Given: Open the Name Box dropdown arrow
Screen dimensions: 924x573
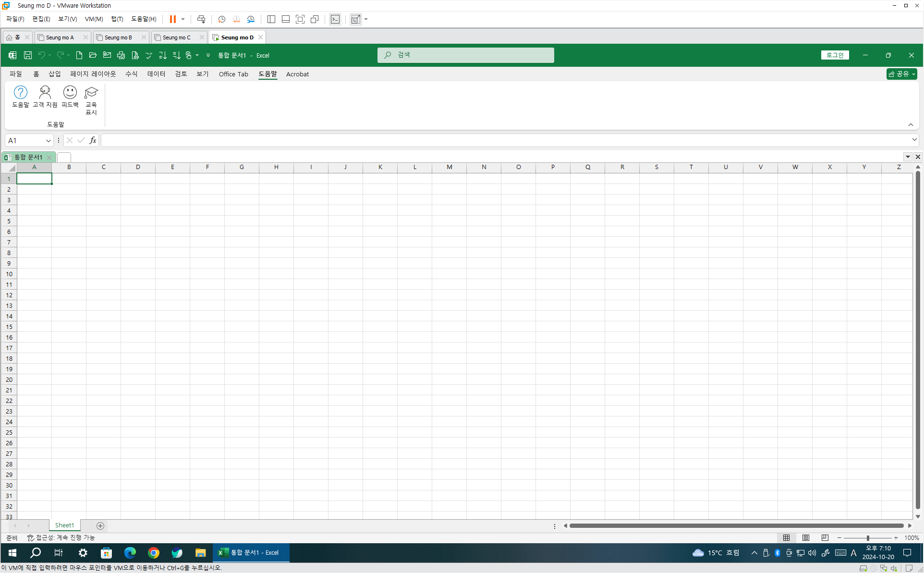Looking at the screenshot, I should (48, 140).
